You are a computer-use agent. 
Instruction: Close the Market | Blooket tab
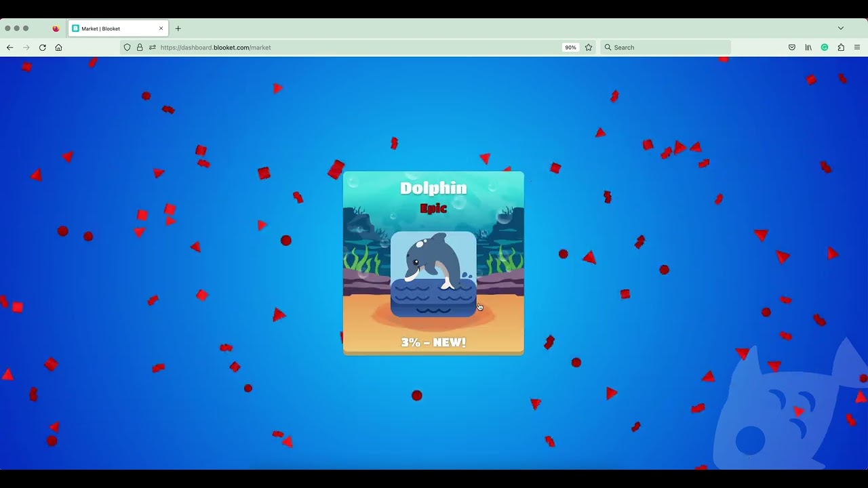pyautogui.click(x=161, y=28)
